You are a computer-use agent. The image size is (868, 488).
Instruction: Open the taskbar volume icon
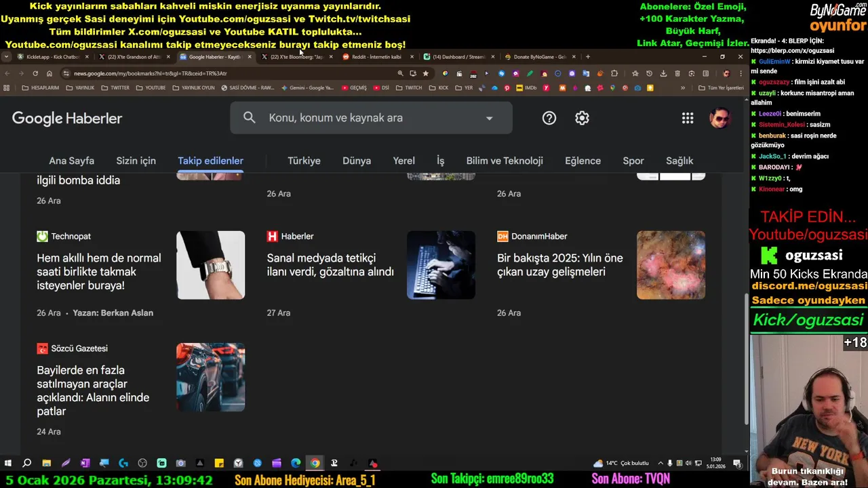(x=688, y=464)
